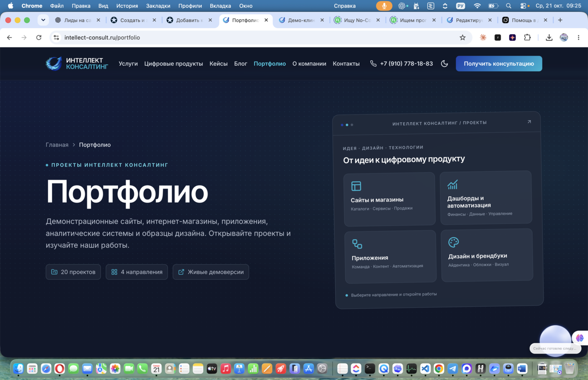
Task: Click the 4 направления badge
Action: (x=137, y=272)
